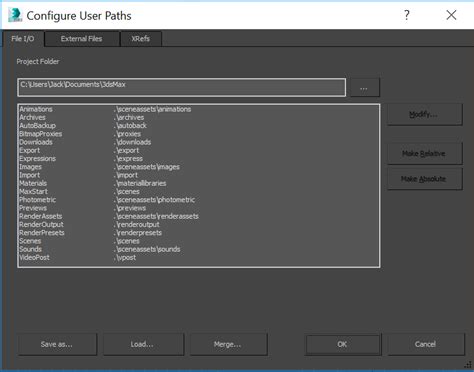Select the MaxStart path row
The width and height of the screenshot is (474, 372).
(x=199, y=192)
